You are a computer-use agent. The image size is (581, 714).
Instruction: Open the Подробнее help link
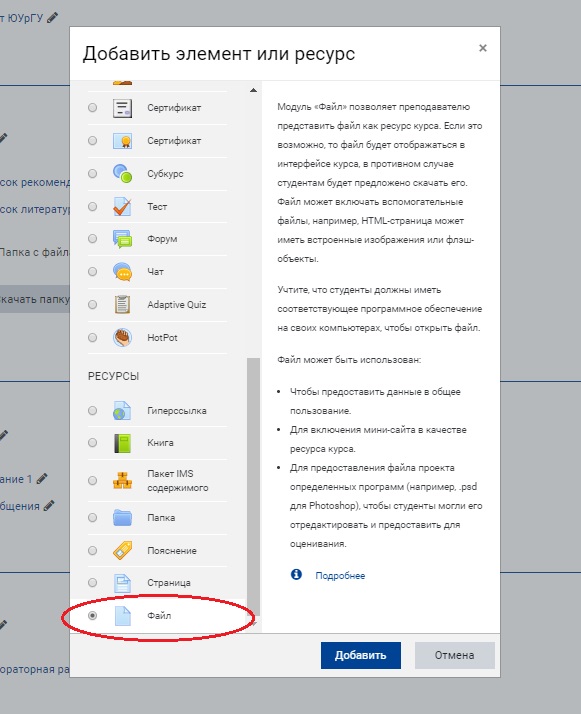point(340,576)
